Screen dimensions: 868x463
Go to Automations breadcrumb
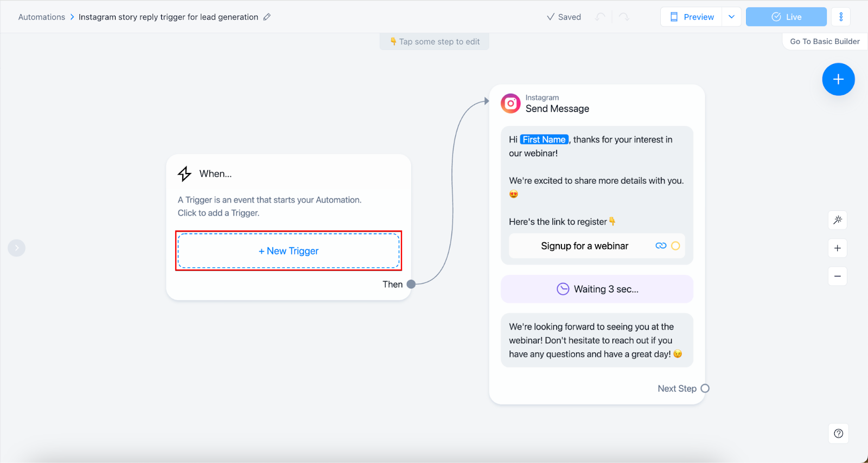(x=42, y=17)
